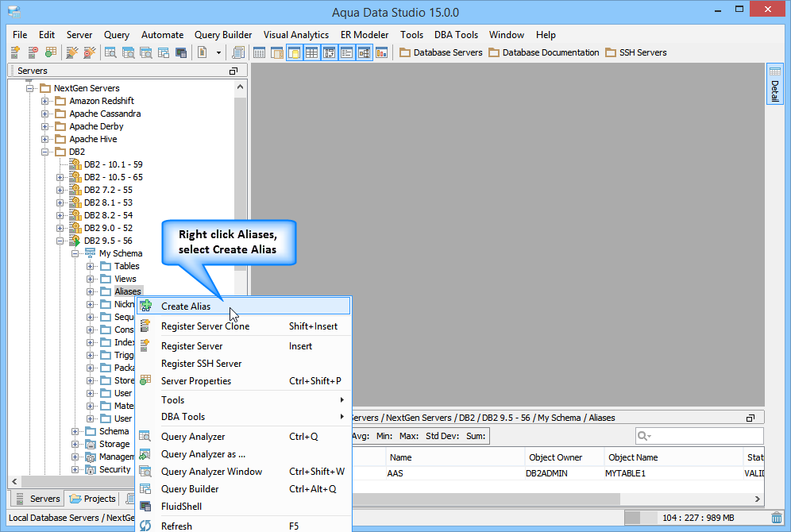The width and height of the screenshot is (791, 532).
Task: Click undock icon on Servers panel
Action: tap(233, 71)
